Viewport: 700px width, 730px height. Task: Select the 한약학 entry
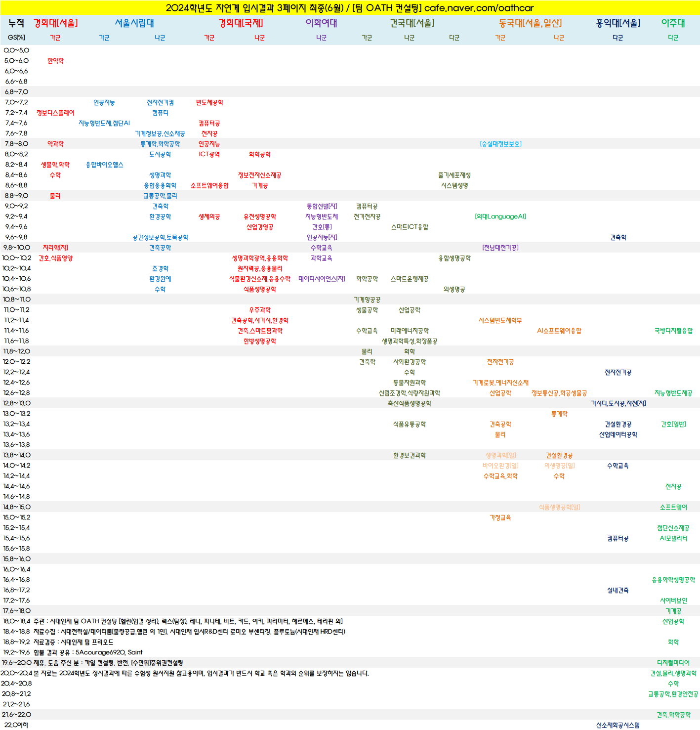coord(55,61)
